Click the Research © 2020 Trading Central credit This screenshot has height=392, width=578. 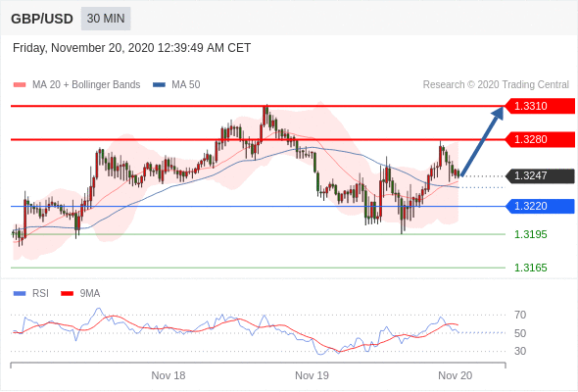click(496, 85)
